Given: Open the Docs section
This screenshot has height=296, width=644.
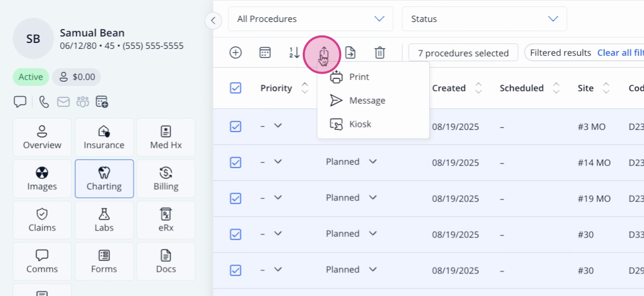Looking at the screenshot, I should pyautogui.click(x=166, y=262).
